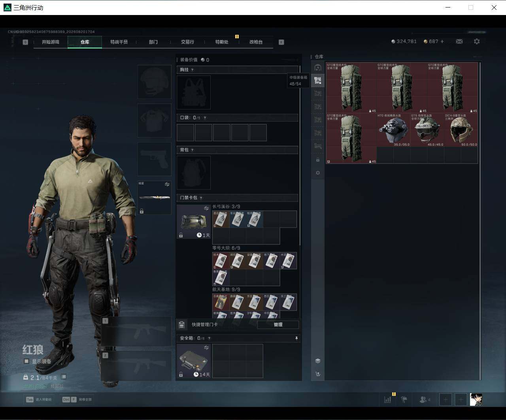This screenshot has width=506, height=420.
Task: Open the 特战干员 tab
Action: tap(119, 42)
